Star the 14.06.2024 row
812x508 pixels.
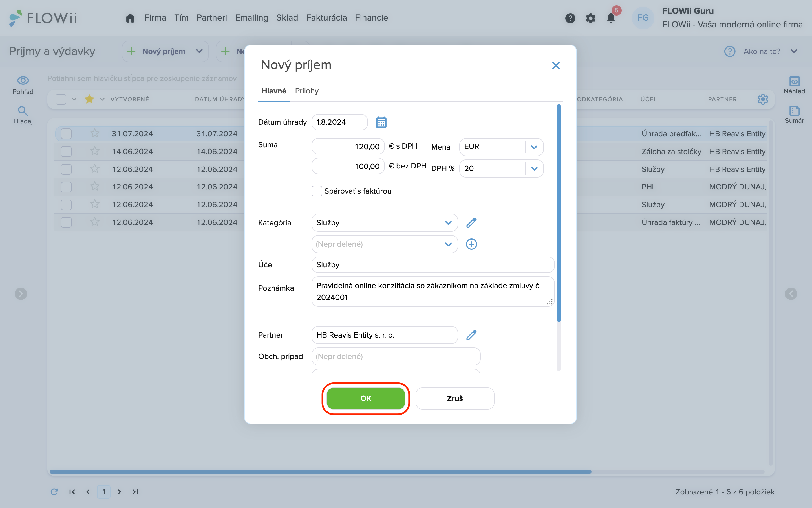coord(95,151)
